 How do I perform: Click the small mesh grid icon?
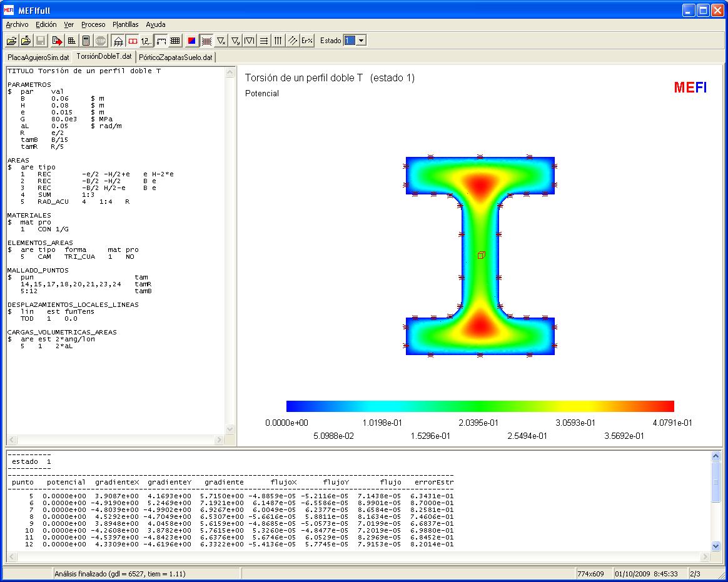(71, 41)
